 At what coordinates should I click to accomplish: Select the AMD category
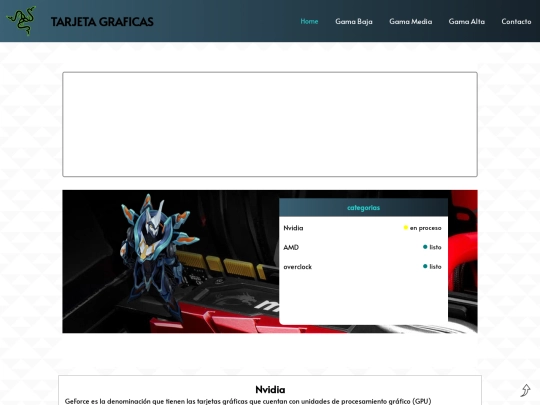click(291, 247)
